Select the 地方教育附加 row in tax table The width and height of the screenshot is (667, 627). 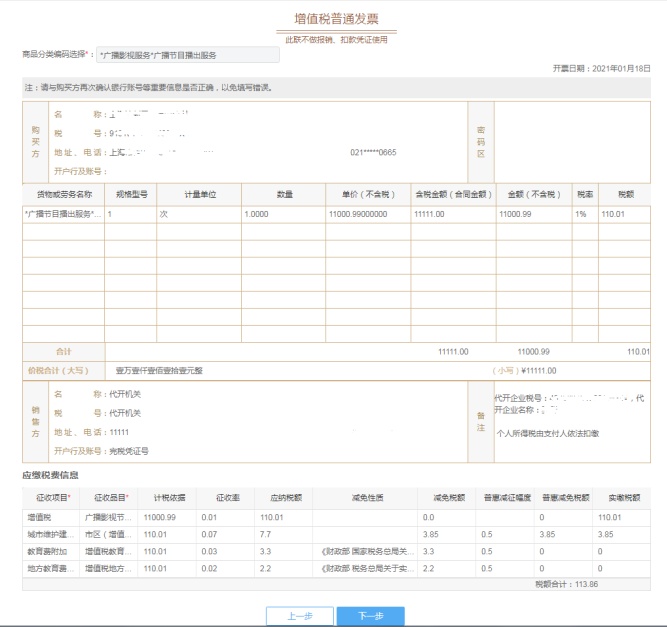click(x=50, y=568)
